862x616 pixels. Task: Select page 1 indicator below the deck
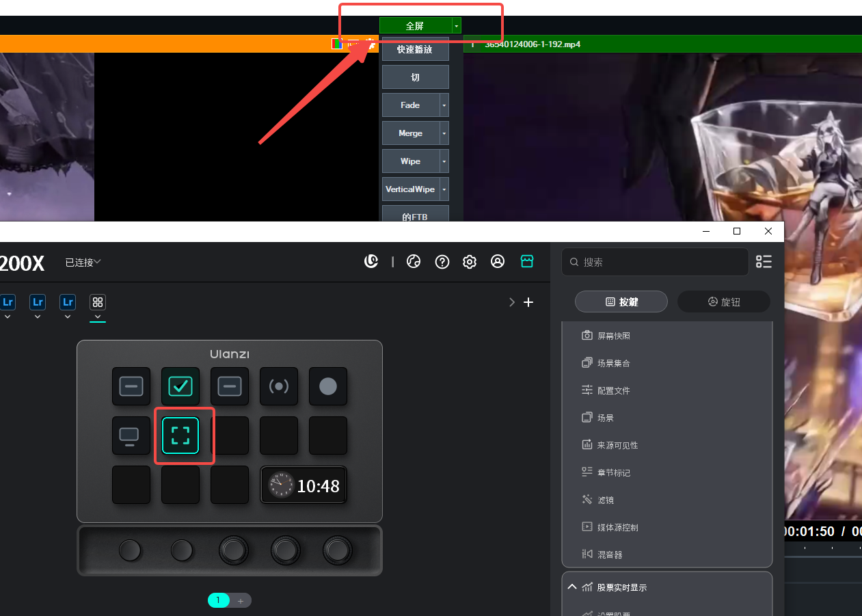[x=219, y=600]
